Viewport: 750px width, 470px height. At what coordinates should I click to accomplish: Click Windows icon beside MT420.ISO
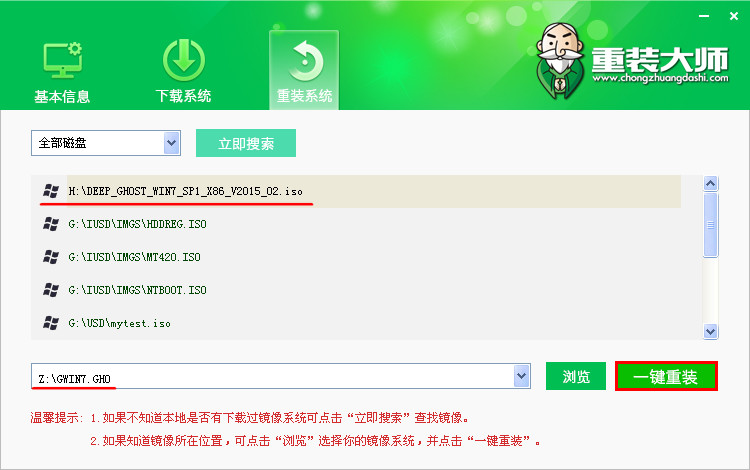point(51,257)
